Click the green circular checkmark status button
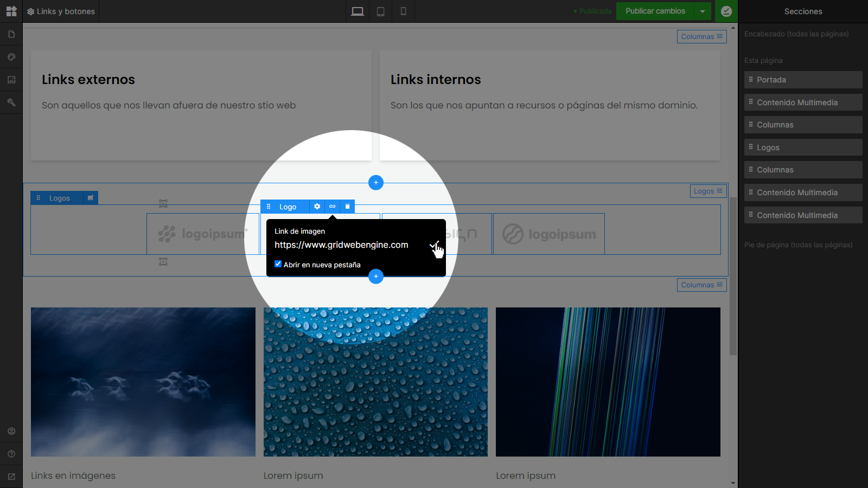 [726, 11]
